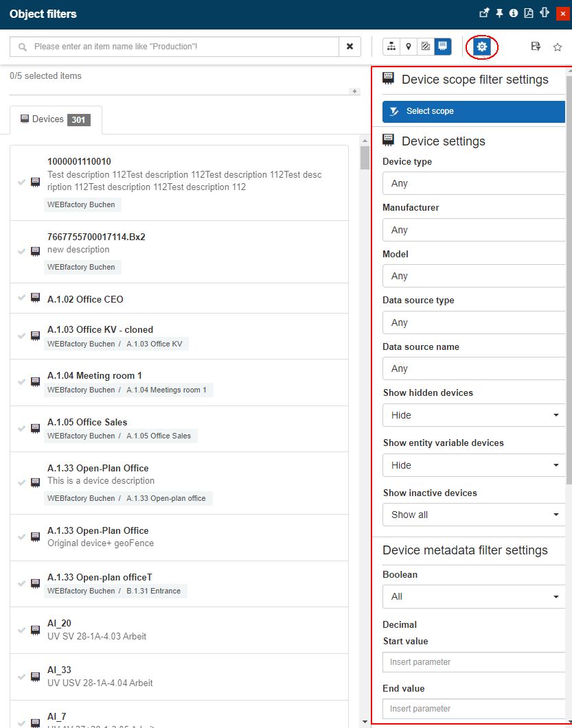Image resolution: width=572 pixels, height=728 pixels.
Task: Click the hatched area filter icon
Action: click(426, 47)
